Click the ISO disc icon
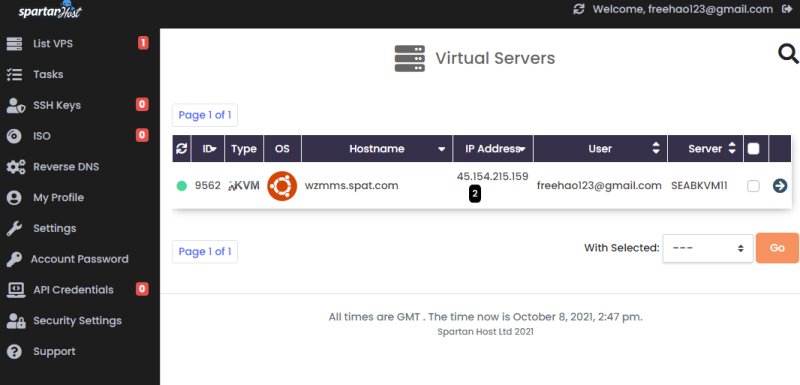This screenshot has height=385, width=800. (x=14, y=136)
